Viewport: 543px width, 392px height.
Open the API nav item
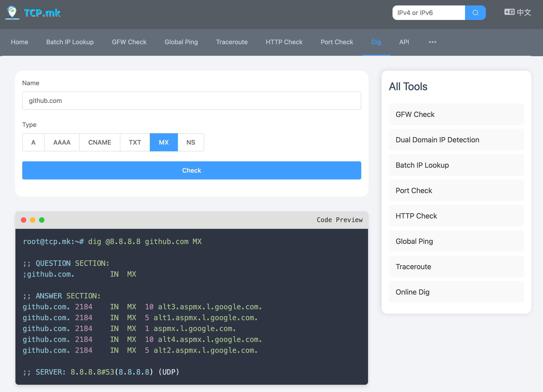click(x=404, y=42)
